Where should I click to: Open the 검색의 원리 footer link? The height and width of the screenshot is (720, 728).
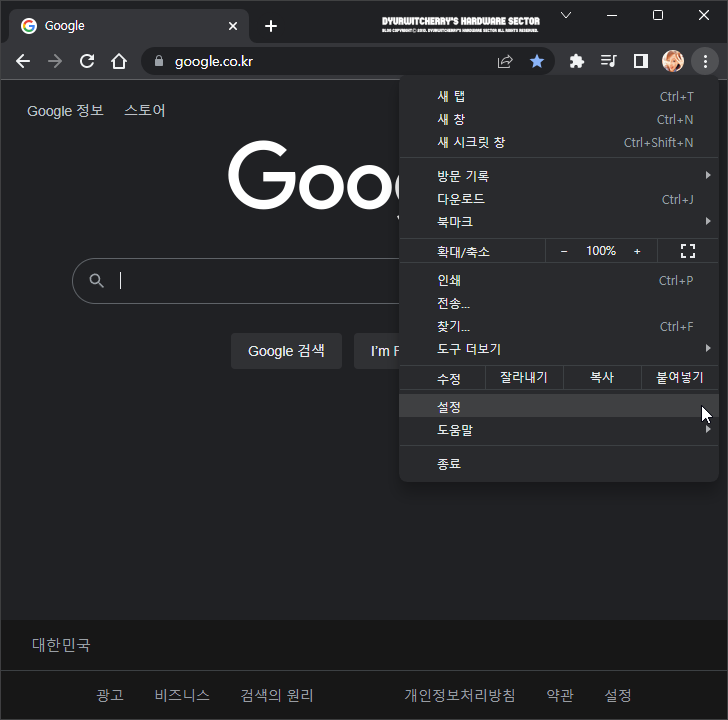point(277,695)
